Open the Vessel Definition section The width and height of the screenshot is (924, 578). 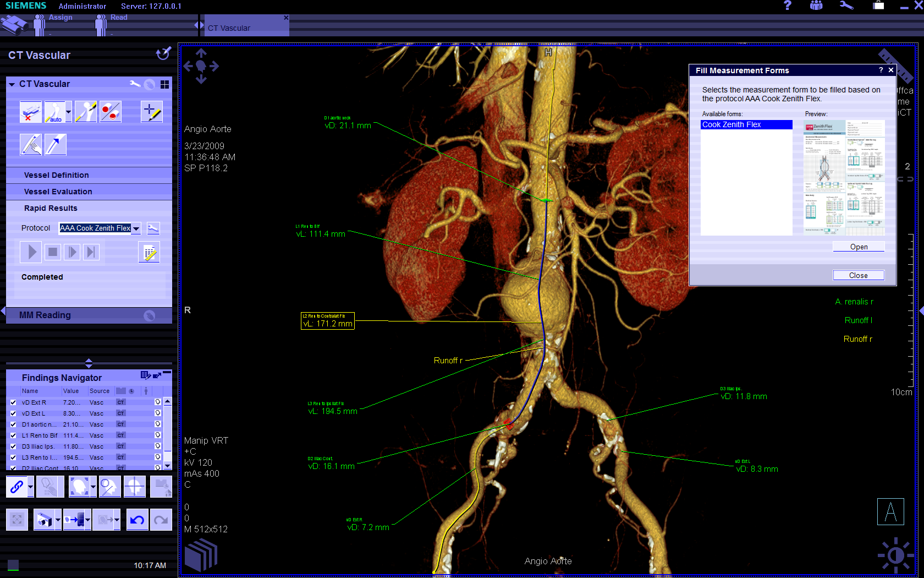[56, 175]
